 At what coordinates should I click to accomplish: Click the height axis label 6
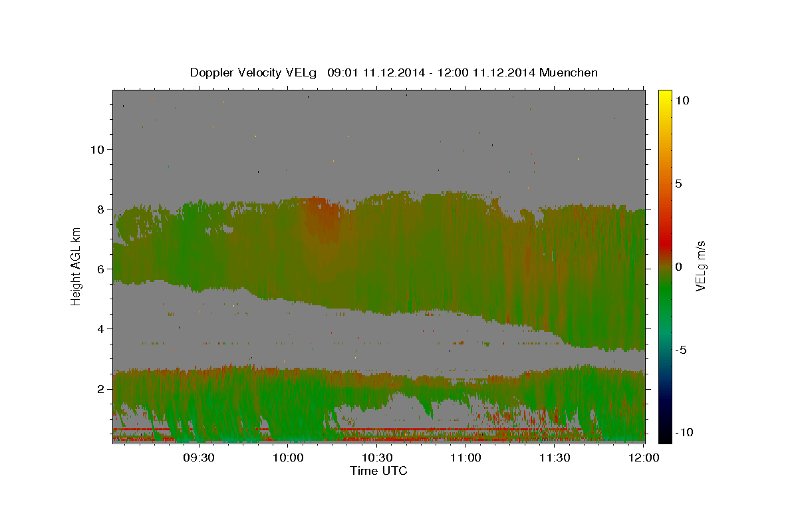pyautogui.click(x=100, y=269)
